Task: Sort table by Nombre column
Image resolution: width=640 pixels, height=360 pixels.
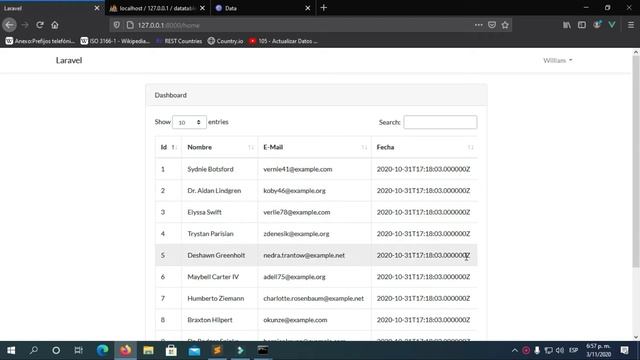Action: (x=220, y=147)
